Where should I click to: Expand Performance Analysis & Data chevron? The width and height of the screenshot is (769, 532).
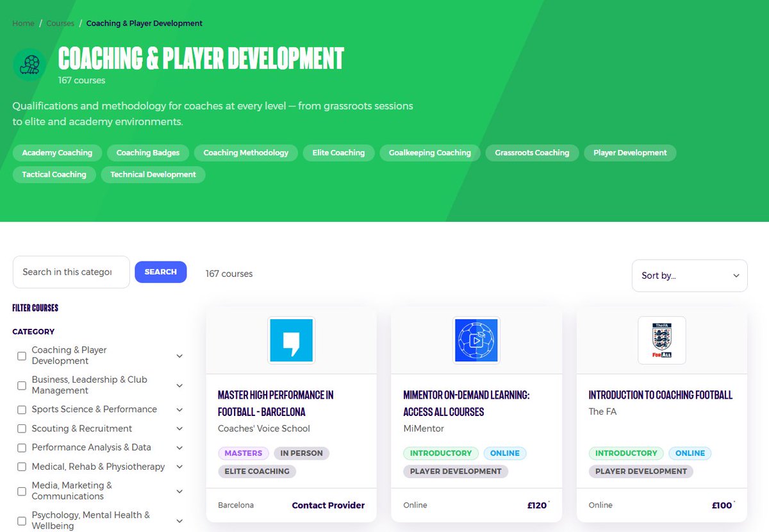179,447
